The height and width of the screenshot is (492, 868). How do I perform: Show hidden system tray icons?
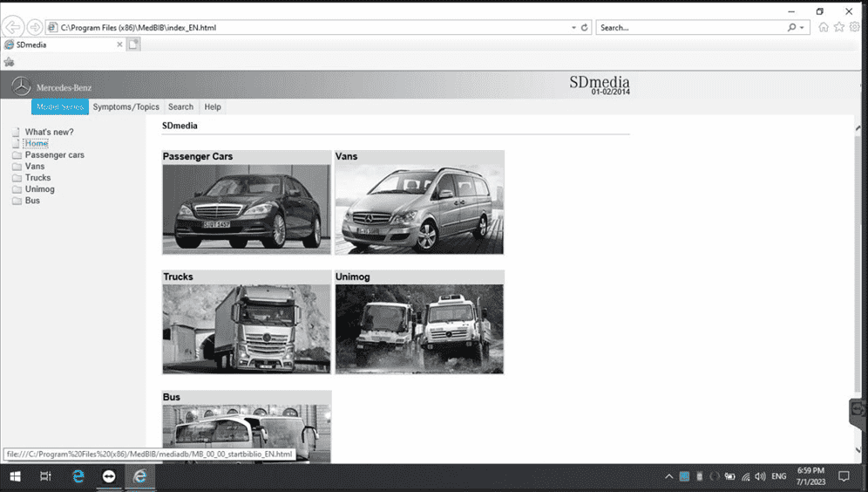point(668,476)
